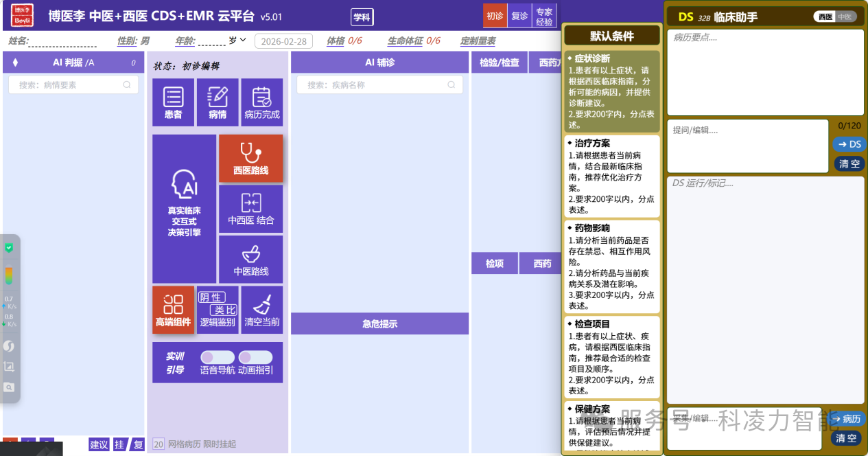
Task: Open the 高端组件 components tile
Action: click(x=173, y=310)
